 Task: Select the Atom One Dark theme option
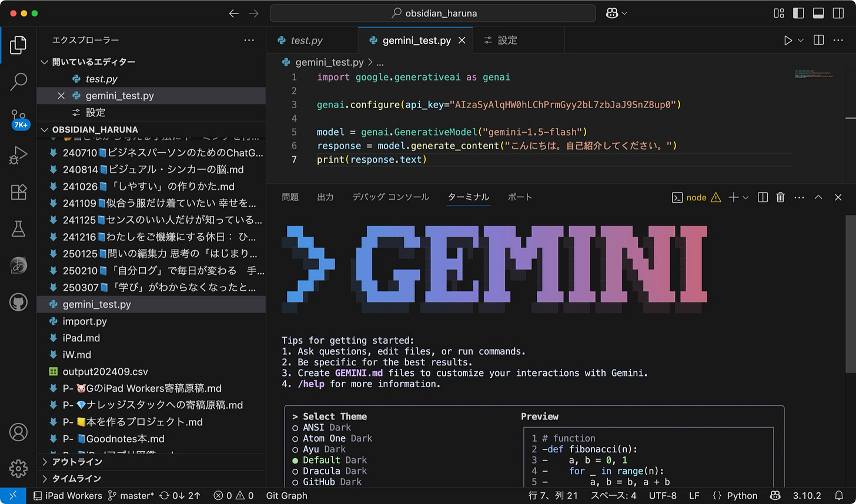[x=332, y=438]
